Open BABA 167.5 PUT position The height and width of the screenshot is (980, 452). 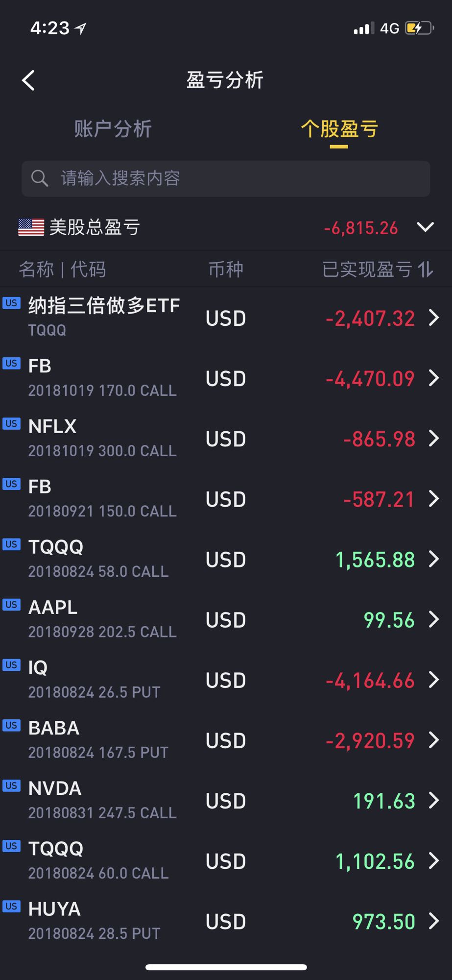pos(226,740)
